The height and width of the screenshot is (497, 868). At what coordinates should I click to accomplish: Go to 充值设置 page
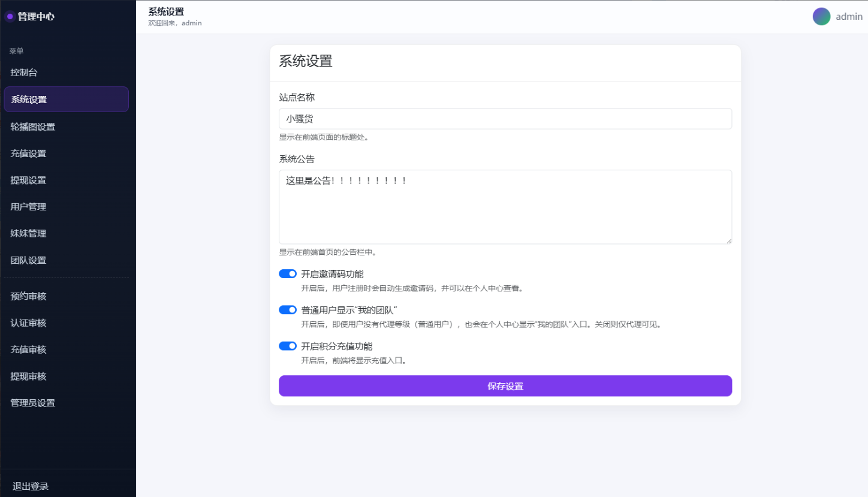pos(67,153)
